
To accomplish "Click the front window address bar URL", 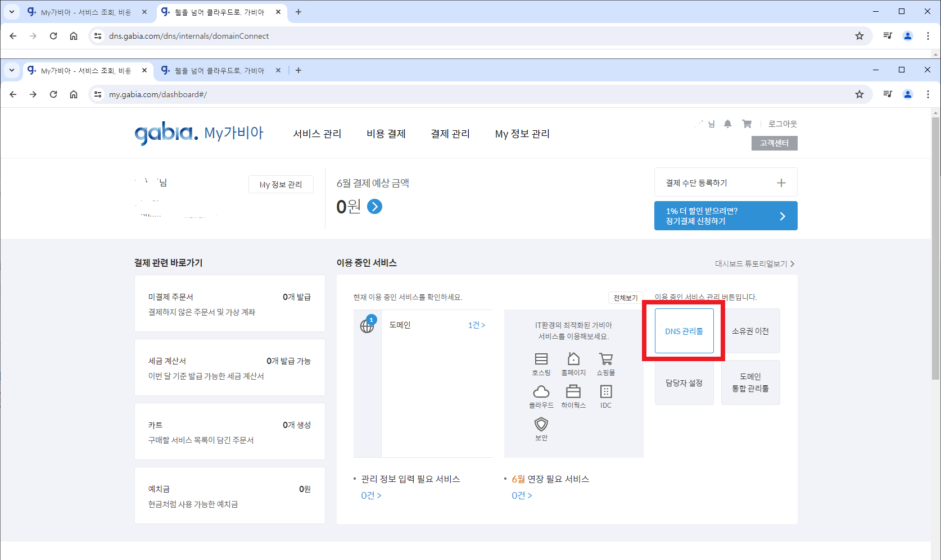I will (158, 94).
